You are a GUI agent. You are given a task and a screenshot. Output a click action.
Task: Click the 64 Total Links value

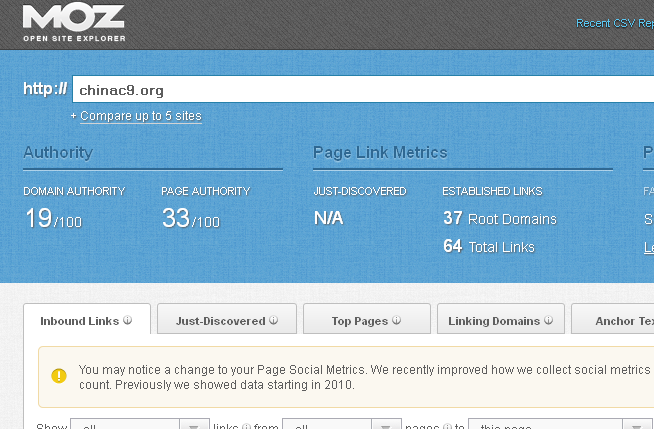[x=489, y=246]
